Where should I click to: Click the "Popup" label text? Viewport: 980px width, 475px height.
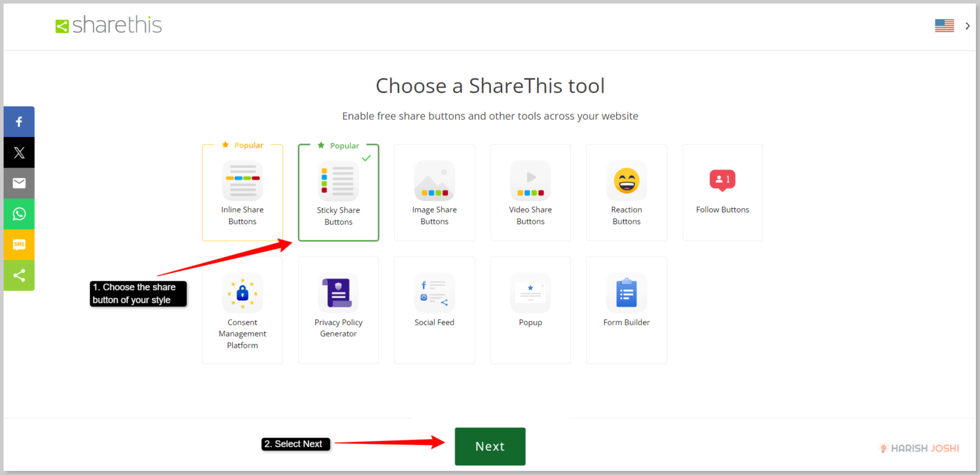[x=530, y=322]
